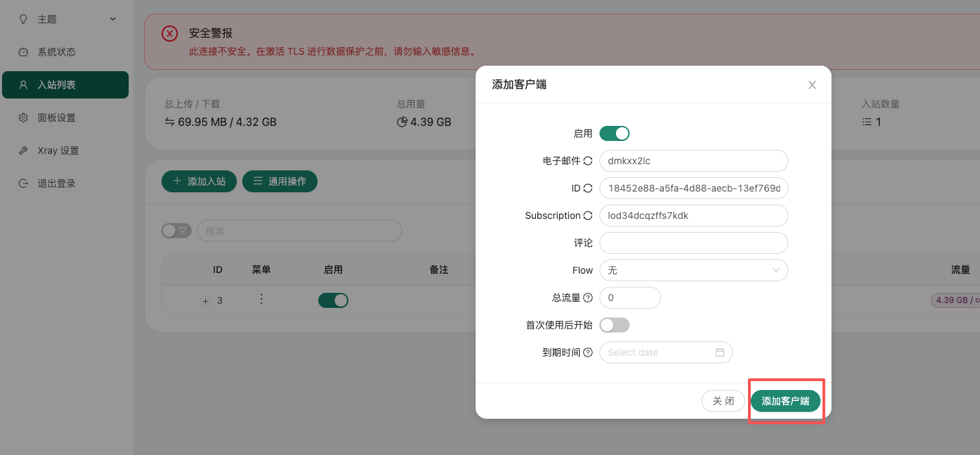Open the Flow dropdown
This screenshot has width=980, height=455.
[693, 270]
